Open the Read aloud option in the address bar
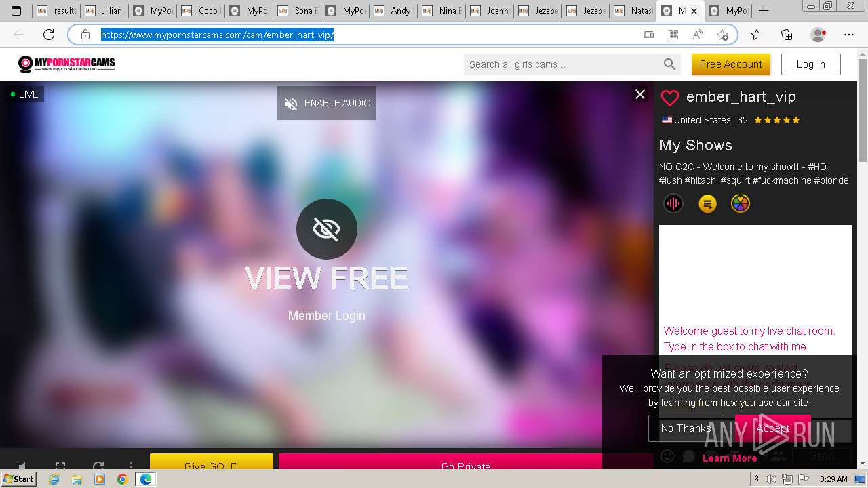Viewport: 868px width, 488px height. (698, 35)
